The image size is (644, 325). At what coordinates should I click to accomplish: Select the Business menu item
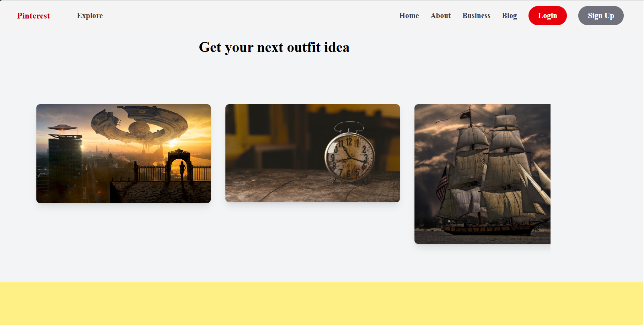[x=476, y=16]
